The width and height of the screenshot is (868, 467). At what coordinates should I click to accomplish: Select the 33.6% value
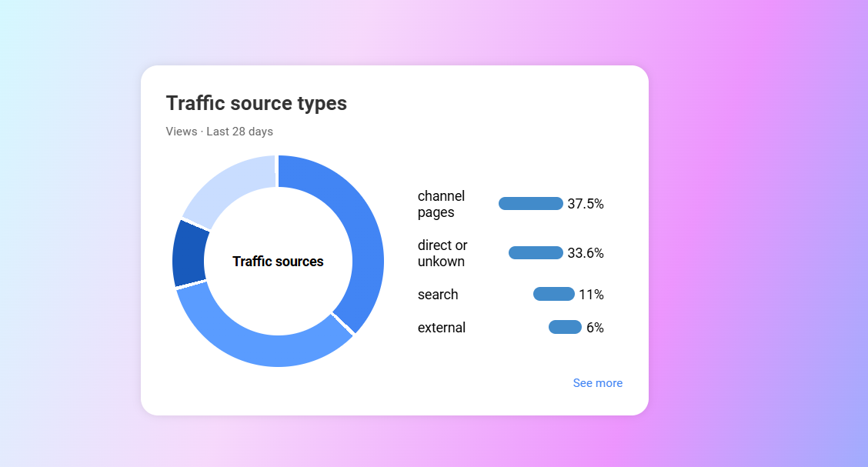(586, 253)
